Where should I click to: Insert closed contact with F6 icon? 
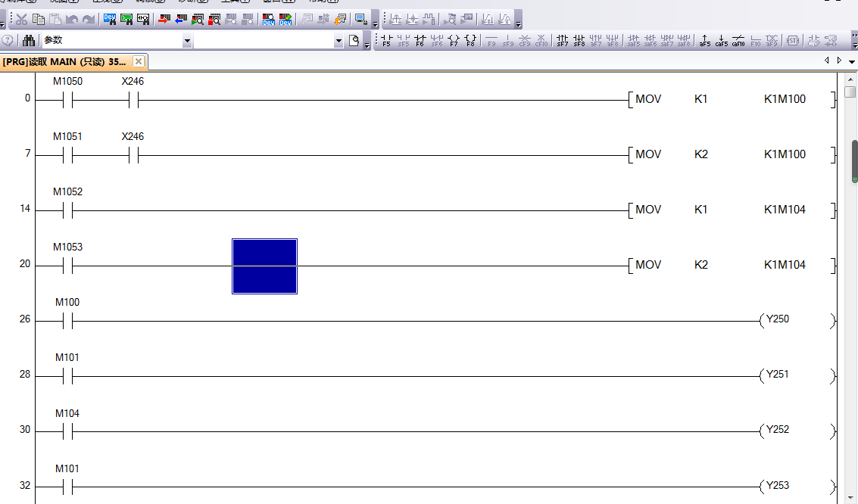(420, 41)
